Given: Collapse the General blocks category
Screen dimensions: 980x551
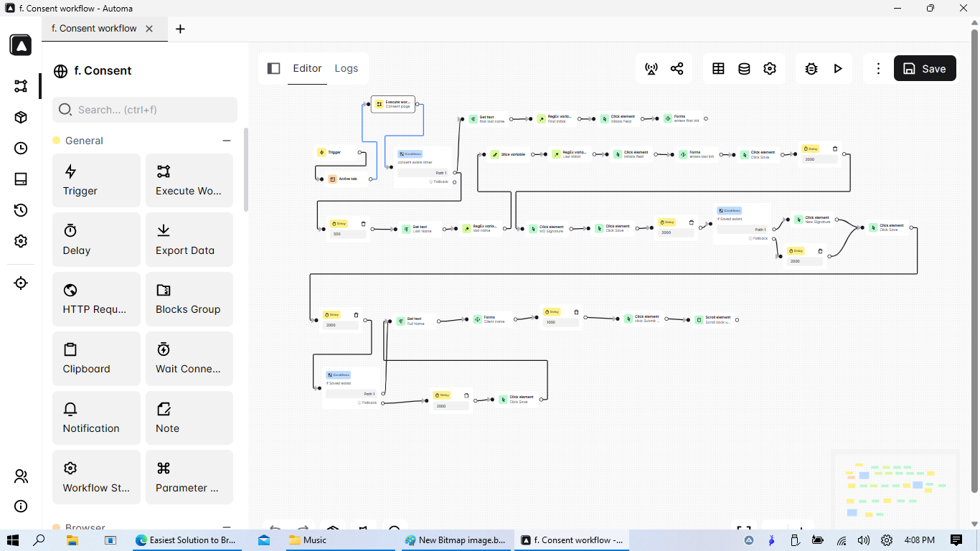Looking at the screenshot, I should coord(227,141).
